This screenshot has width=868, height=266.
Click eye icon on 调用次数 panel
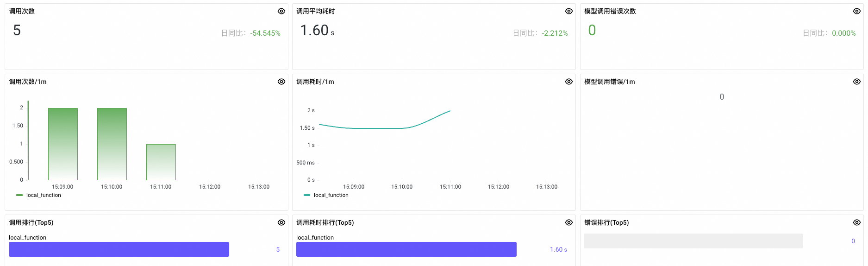click(281, 11)
